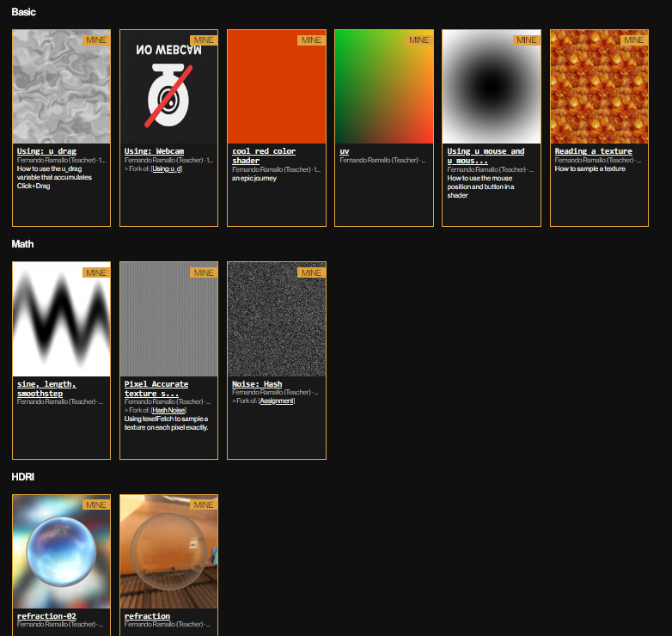
Task: Click author line under 'refraction-02'
Action: click(60, 625)
